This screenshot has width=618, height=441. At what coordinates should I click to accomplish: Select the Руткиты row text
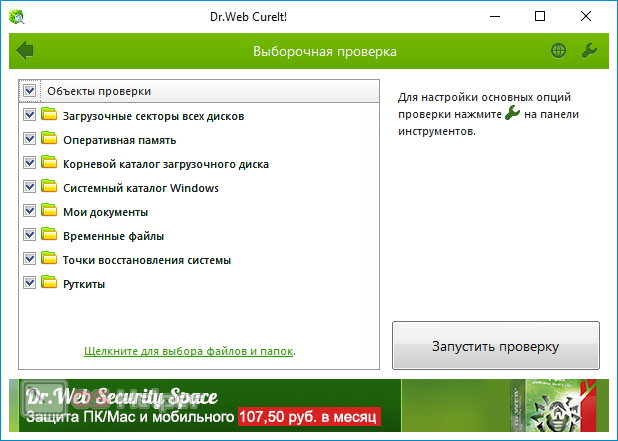pyautogui.click(x=84, y=284)
